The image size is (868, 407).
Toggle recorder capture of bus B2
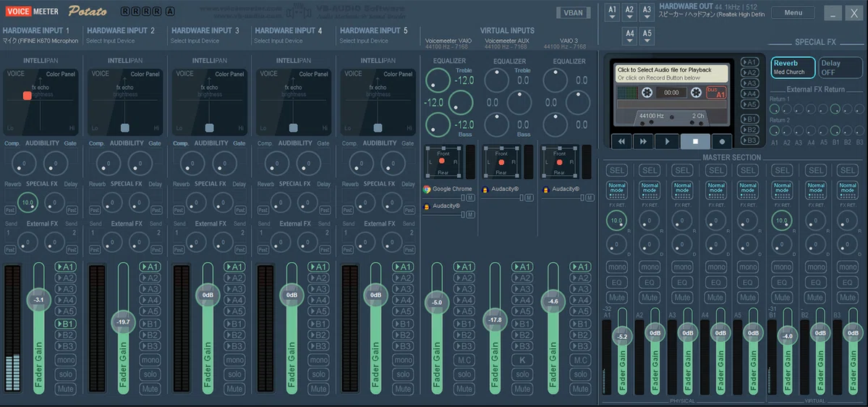751,130
